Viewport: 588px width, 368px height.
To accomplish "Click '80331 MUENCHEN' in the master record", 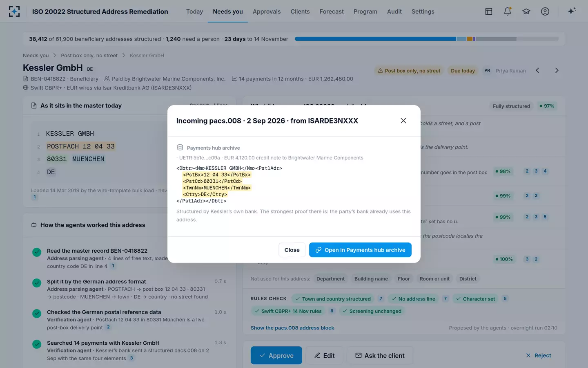I will click(76, 159).
